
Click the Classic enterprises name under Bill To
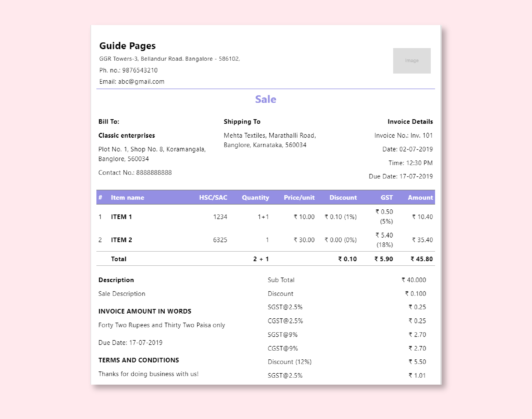(x=126, y=135)
